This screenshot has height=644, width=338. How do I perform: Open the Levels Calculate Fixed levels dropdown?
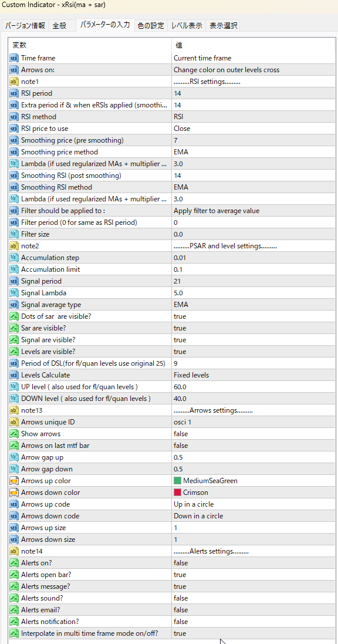(x=253, y=375)
